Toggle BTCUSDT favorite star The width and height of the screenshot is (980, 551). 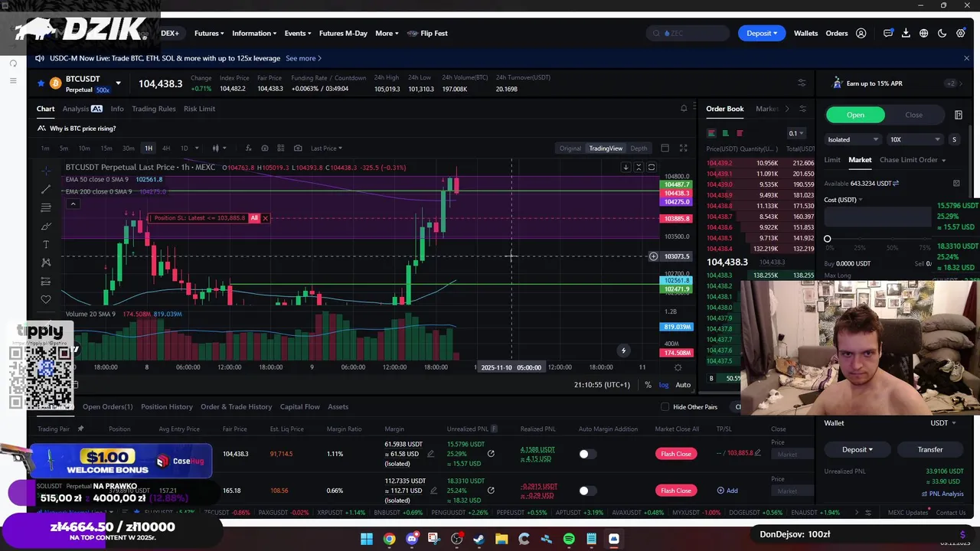pyautogui.click(x=41, y=83)
